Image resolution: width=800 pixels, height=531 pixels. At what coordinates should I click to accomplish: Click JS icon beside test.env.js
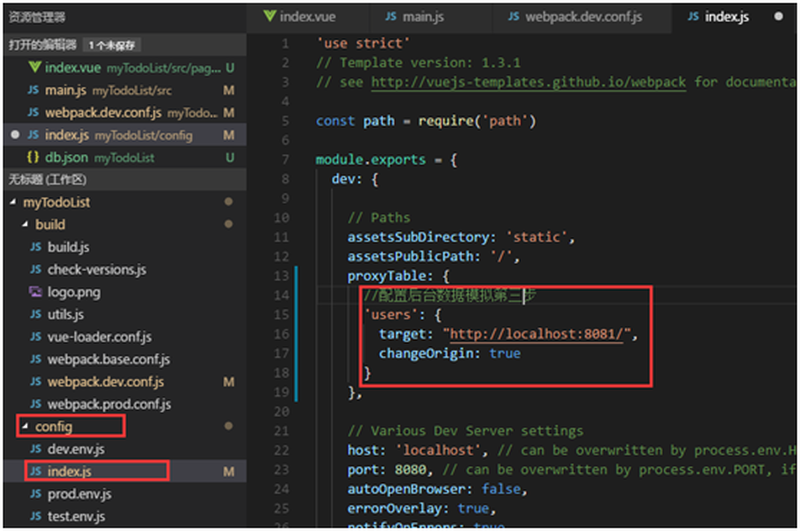click(36, 516)
